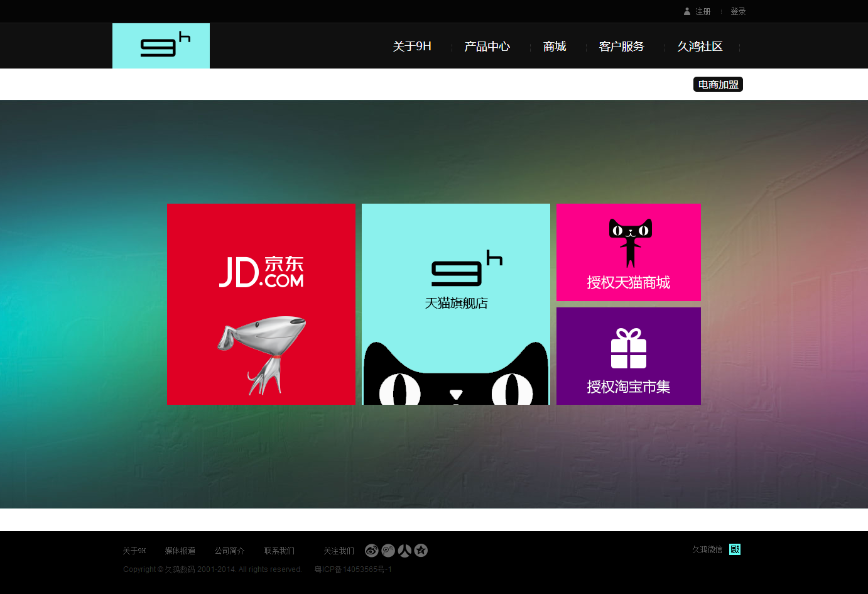Click the user icon beside 注册

point(687,11)
